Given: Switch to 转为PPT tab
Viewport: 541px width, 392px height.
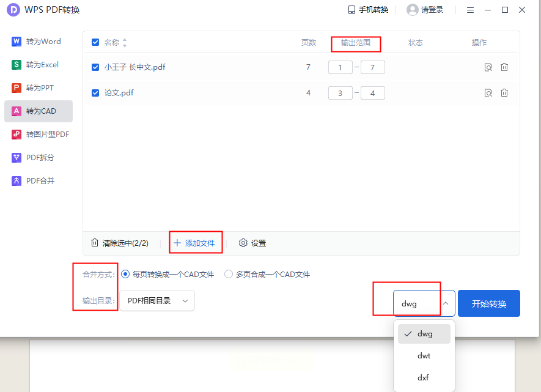Looking at the screenshot, I should coord(39,87).
